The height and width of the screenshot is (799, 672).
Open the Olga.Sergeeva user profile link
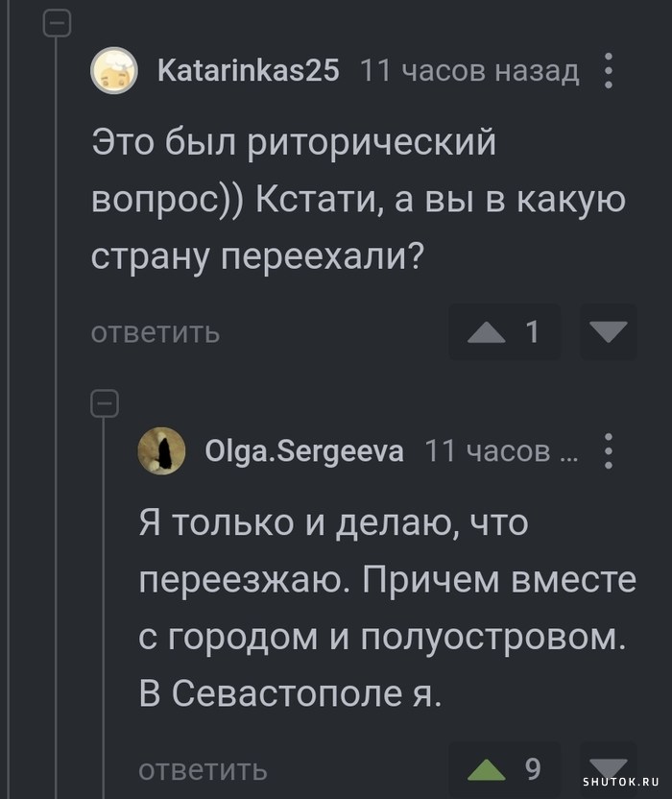(x=304, y=450)
